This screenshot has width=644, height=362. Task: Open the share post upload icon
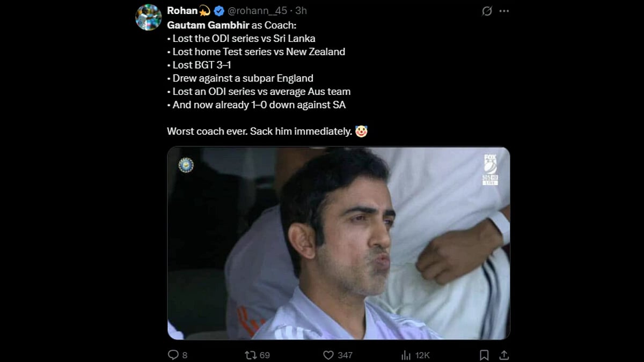504,354
